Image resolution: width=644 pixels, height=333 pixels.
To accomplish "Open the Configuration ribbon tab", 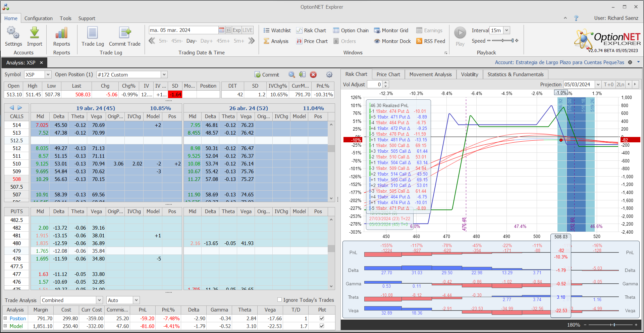I will click(x=38, y=18).
